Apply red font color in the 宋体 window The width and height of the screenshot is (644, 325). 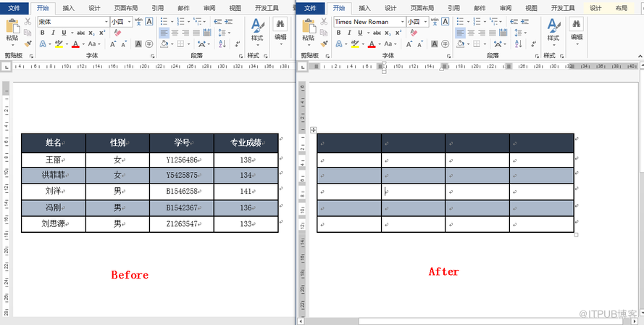76,44
